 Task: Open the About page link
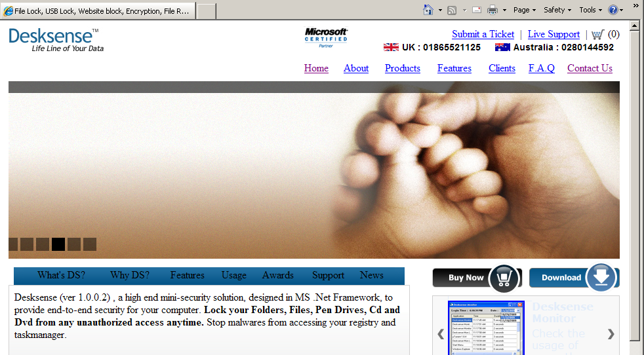(356, 68)
